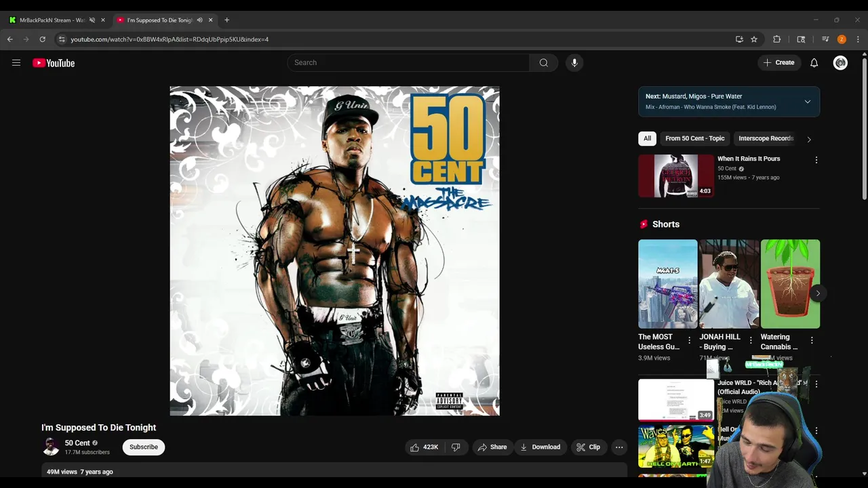Viewport: 868px width, 488px height.
Task: Click '155M views · 7 years ago' text
Action: 749,178
